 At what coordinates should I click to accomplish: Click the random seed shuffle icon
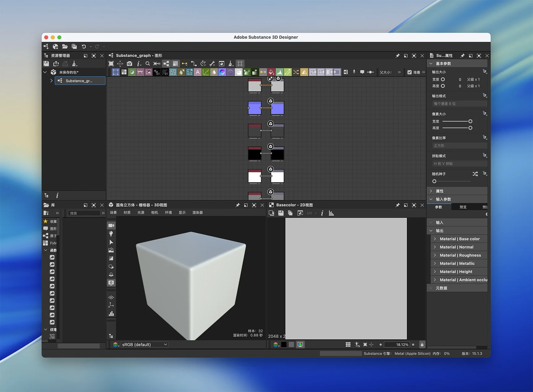[475, 174]
